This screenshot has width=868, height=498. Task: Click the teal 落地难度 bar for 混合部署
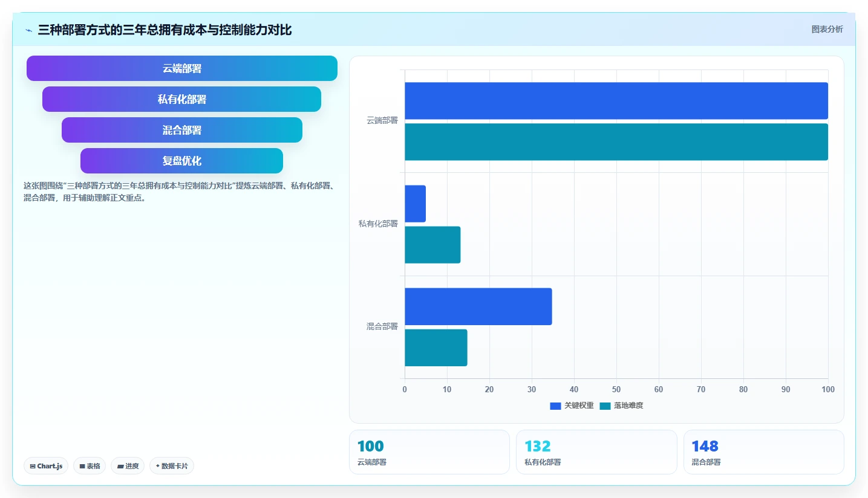click(x=436, y=348)
